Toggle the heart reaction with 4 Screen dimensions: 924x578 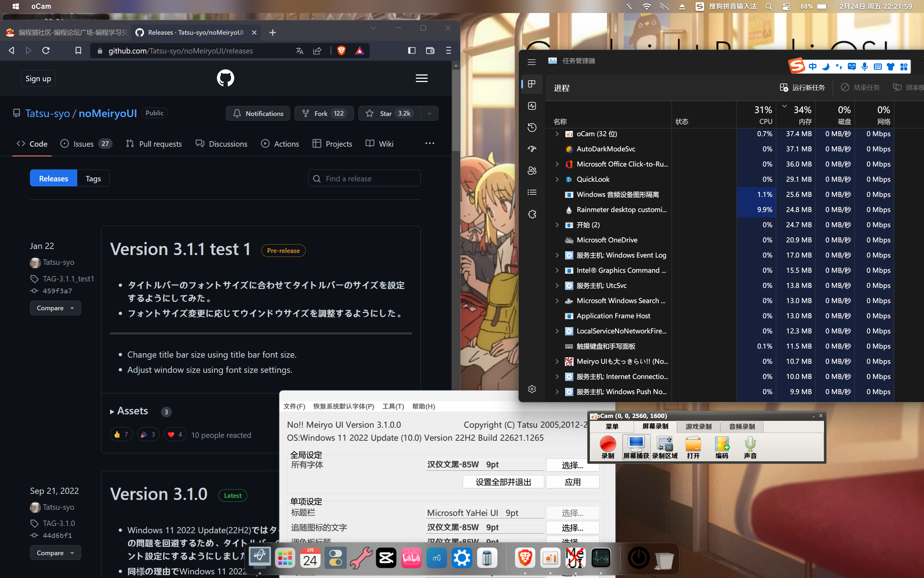click(x=175, y=434)
